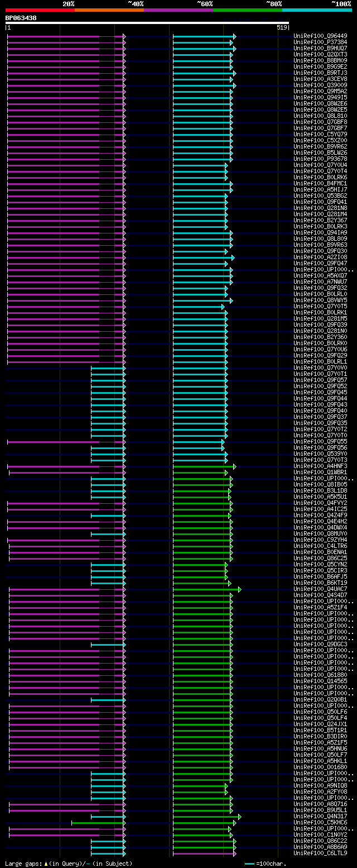Select hit label UniRef100_Q9FQ55

(x=320, y=442)
